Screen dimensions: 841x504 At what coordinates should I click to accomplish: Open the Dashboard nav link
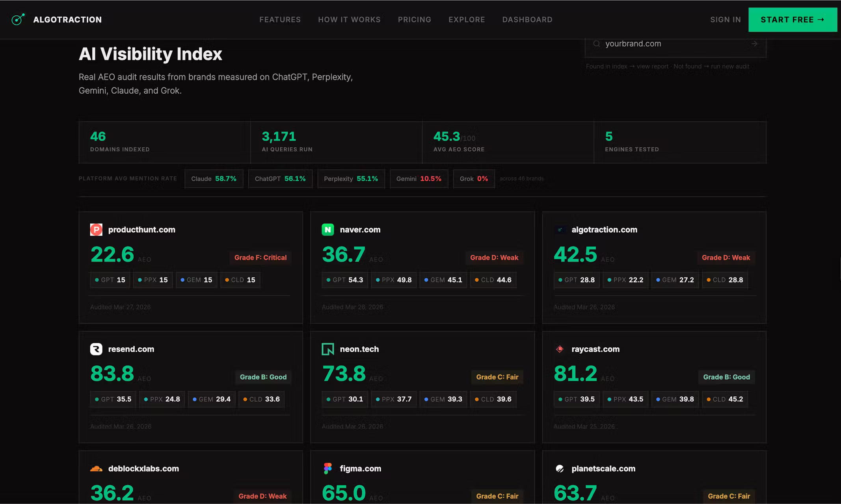(x=527, y=19)
